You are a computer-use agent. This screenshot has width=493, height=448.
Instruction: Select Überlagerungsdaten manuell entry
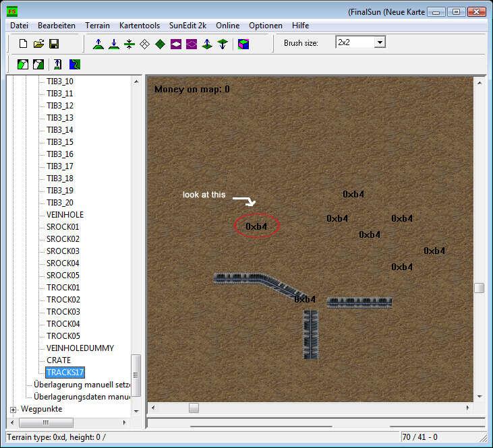click(82, 397)
